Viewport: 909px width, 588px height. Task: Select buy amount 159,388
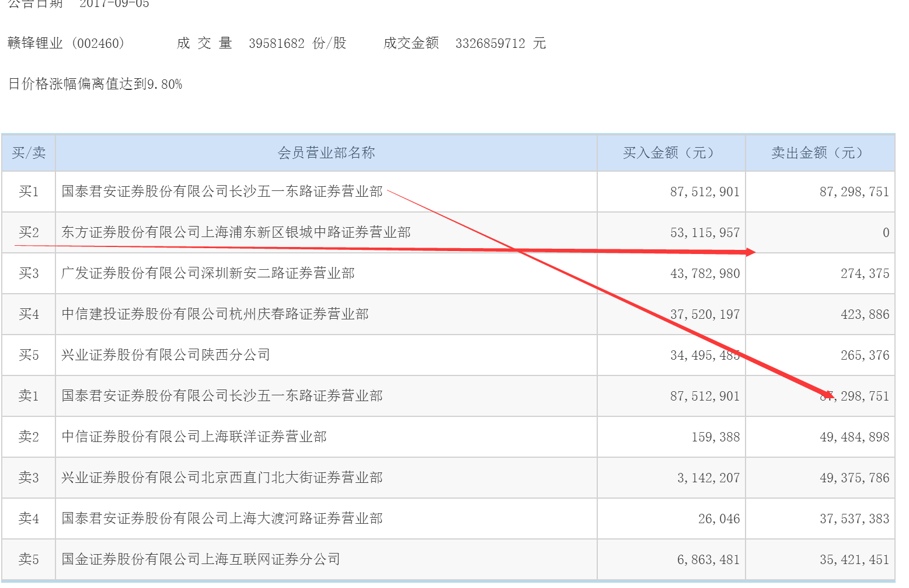pyautogui.click(x=716, y=437)
